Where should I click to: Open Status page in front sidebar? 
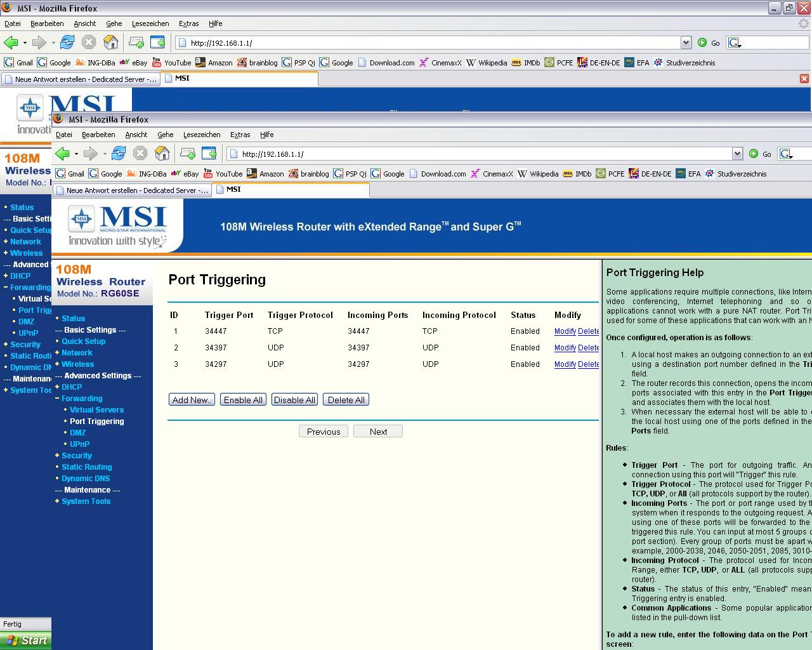pyautogui.click(x=73, y=318)
